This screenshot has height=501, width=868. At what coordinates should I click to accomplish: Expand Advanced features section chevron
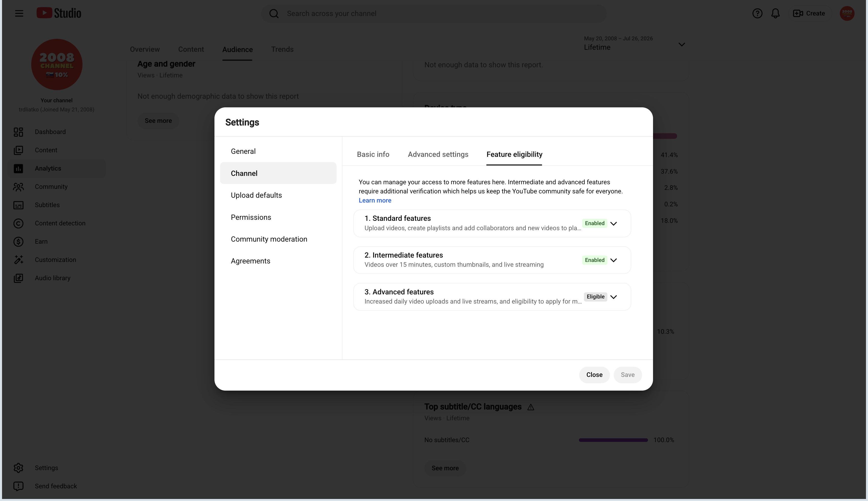(613, 297)
